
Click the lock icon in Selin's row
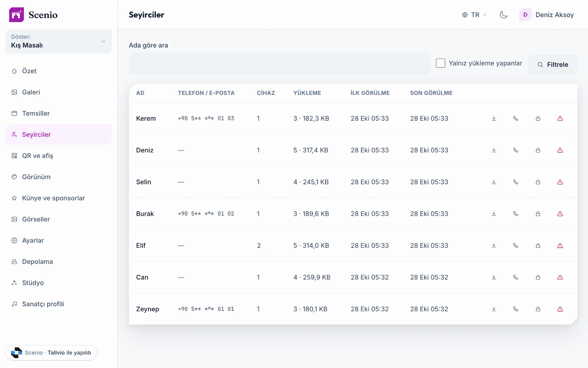click(x=538, y=182)
